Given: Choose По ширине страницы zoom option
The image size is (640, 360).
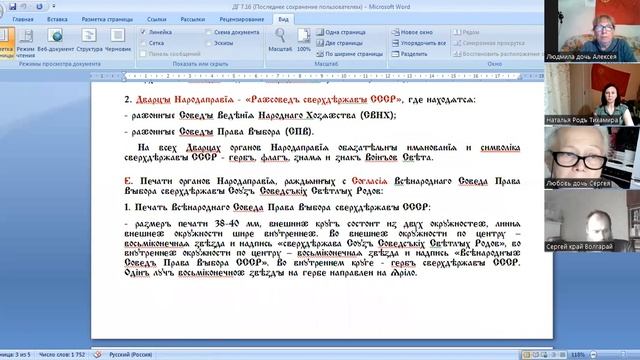Looking at the screenshot, I should coord(350,54).
